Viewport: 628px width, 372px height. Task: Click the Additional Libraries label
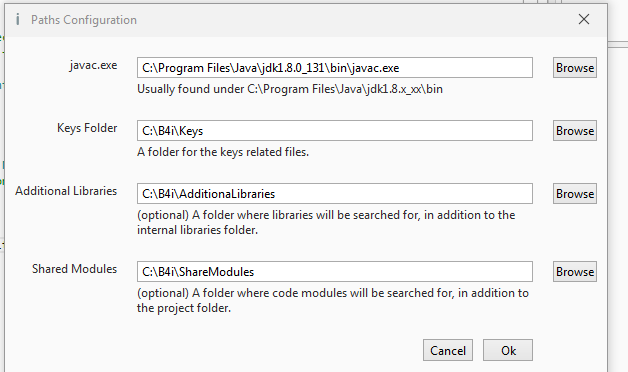point(66,191)
